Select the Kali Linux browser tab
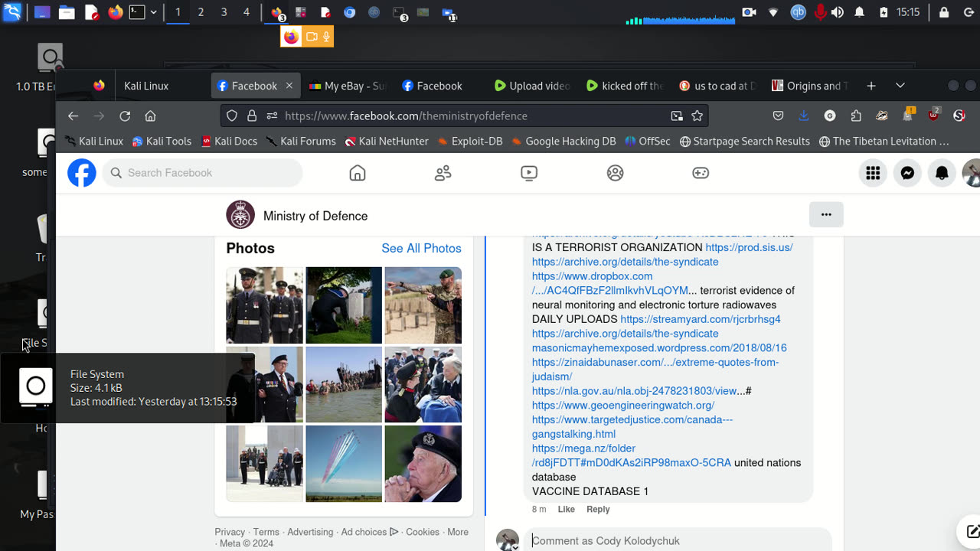980x551 pixels. click(146, 86)
